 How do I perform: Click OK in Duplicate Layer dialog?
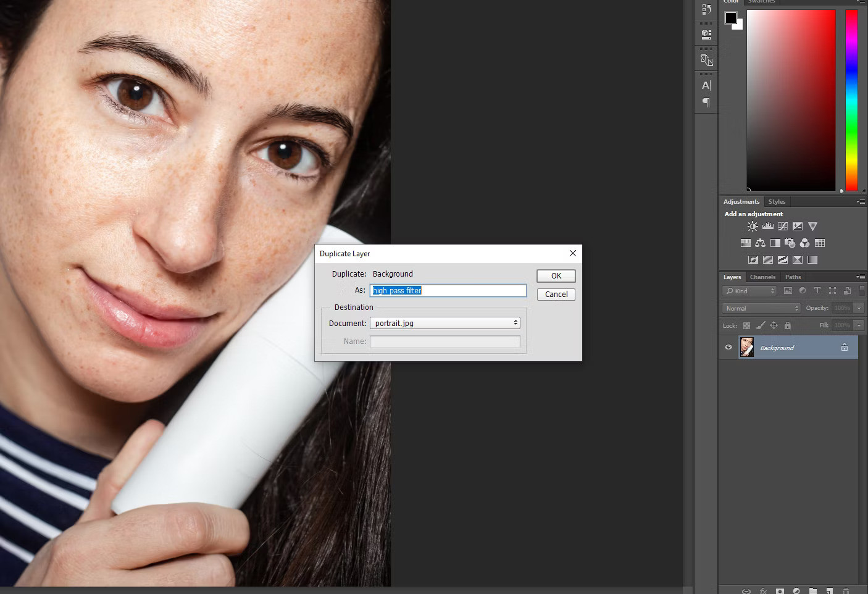[x=556, y=276]
